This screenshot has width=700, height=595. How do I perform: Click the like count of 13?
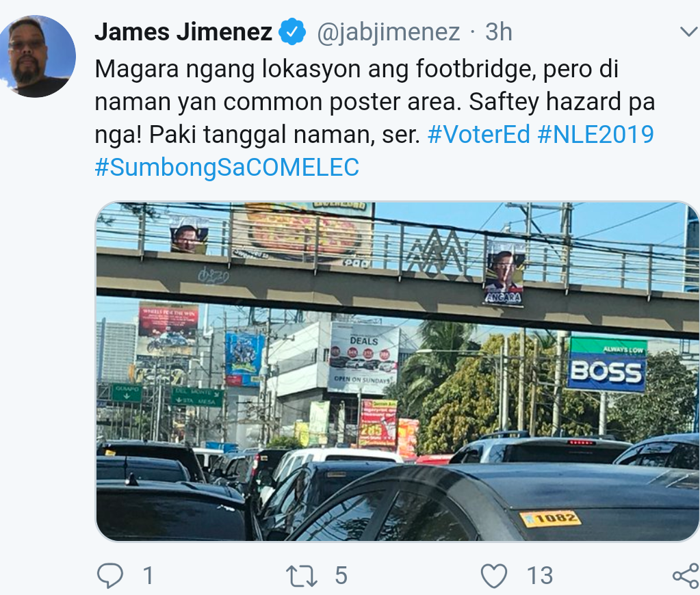540,576
